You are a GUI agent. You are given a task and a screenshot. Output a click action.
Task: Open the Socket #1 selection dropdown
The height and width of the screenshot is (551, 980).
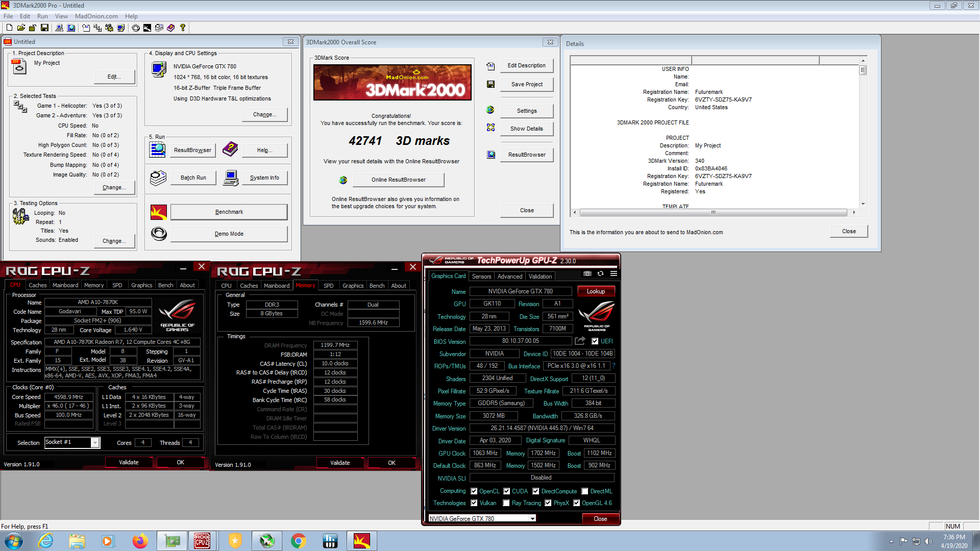point(95,443)
